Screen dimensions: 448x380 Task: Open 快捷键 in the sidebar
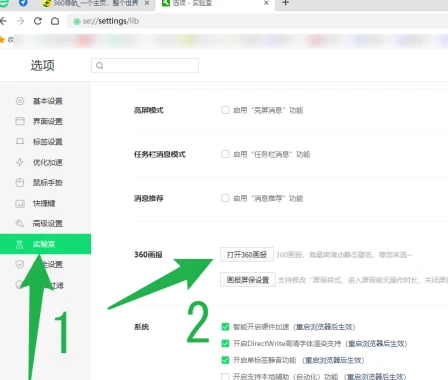(45, 203)
